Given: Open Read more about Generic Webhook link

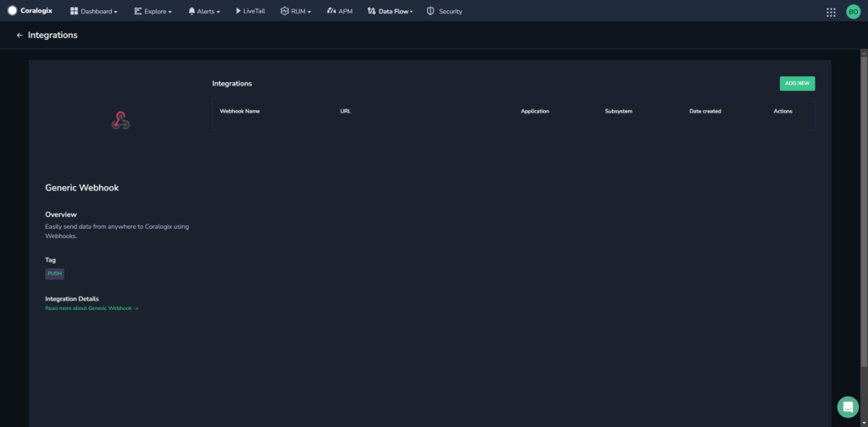Looking at the screenshot, I should (x=92, y=308).
